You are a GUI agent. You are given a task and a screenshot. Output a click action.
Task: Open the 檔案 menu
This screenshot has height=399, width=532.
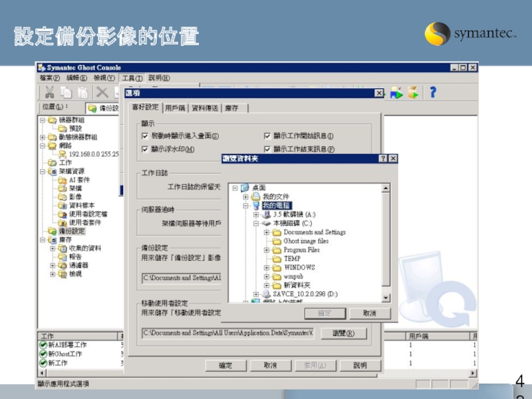click(49, 78)
